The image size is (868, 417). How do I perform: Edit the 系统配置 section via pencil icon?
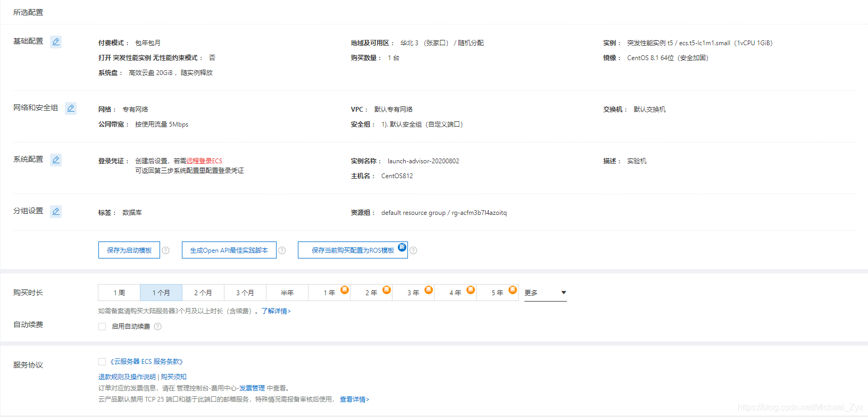(56, 160)
